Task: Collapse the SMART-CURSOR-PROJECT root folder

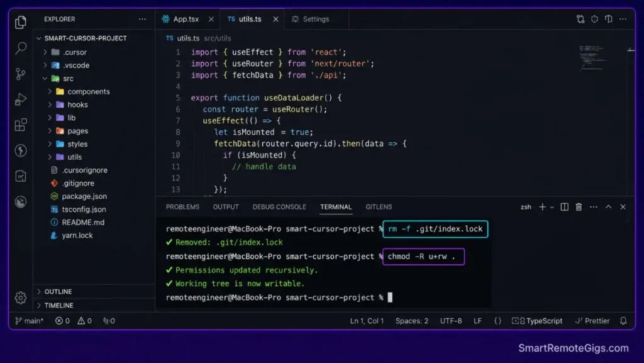Action: coord(38,38)
